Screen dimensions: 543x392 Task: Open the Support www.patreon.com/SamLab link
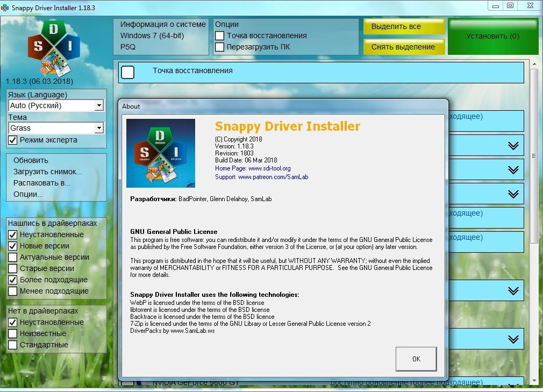tap(261, 177)
